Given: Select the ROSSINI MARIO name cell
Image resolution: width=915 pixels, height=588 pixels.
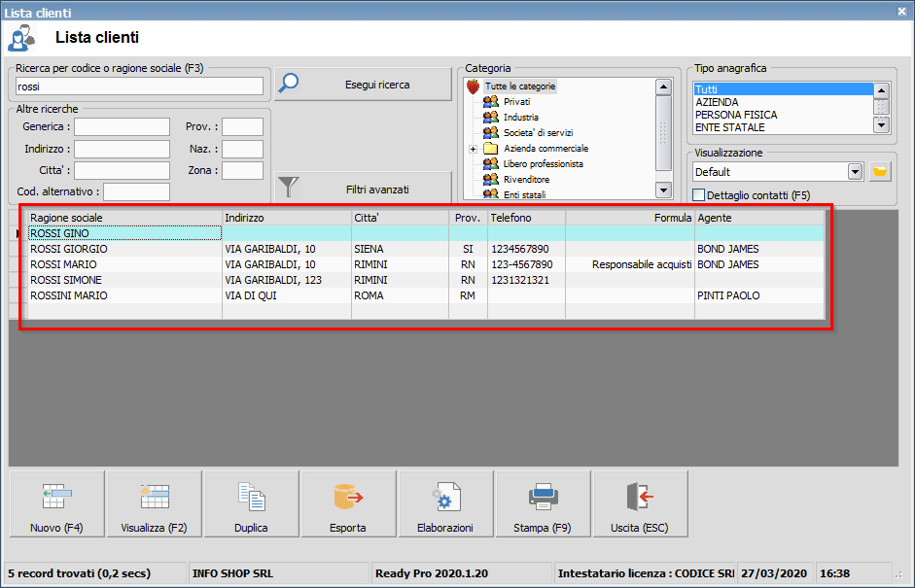Looking at the screenshot, I should point(124,295).
